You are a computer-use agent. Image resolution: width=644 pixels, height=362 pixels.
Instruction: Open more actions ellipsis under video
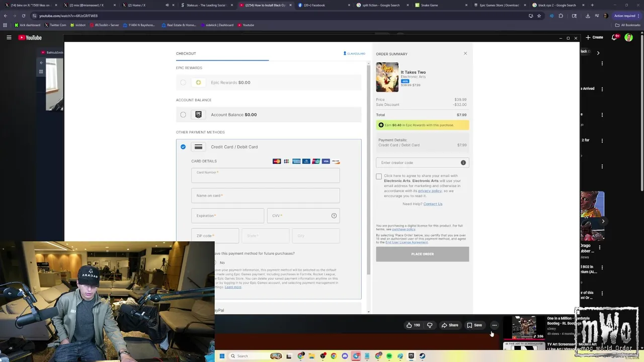[x=495, y=325]
